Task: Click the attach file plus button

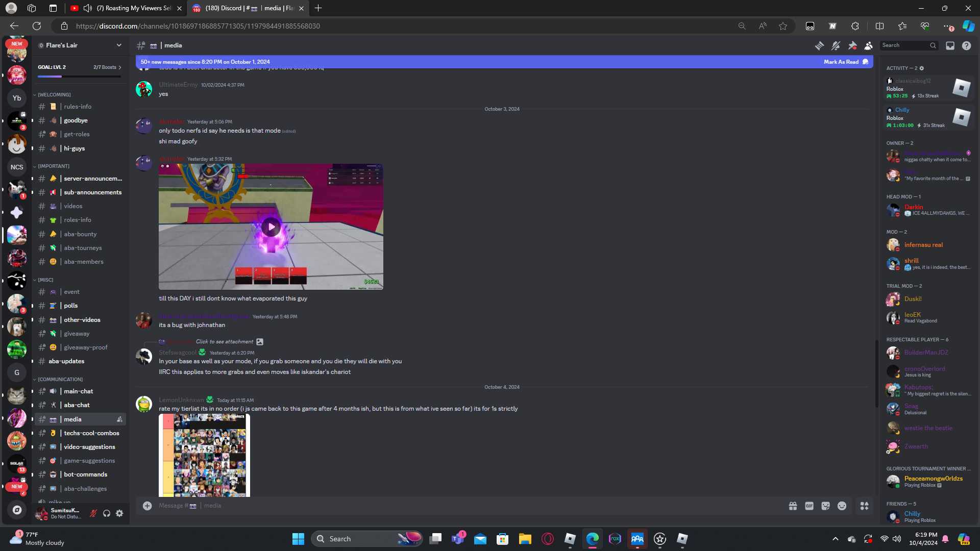Action: 147,506
